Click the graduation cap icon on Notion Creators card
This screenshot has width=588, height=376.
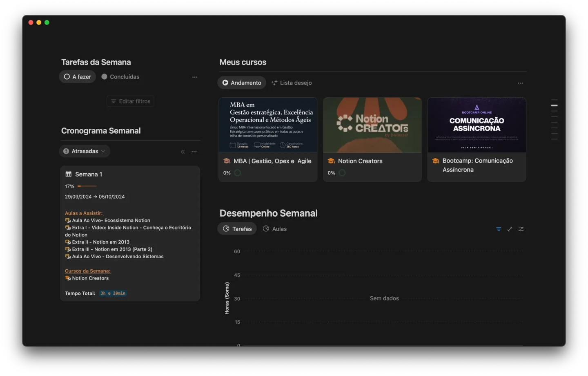point(331,161)
